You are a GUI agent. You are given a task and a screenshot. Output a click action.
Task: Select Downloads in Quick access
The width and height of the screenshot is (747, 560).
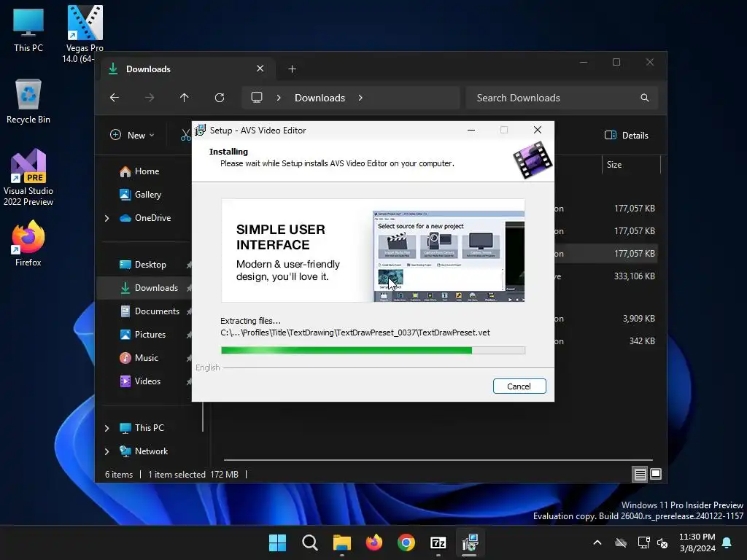click(149, 287)
